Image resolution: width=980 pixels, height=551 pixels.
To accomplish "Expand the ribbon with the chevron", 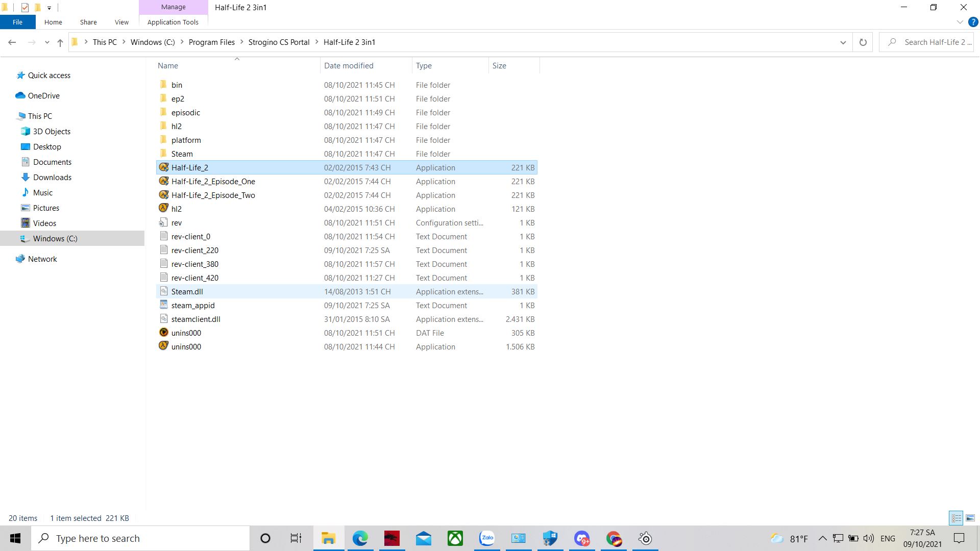I will [960, 22].
